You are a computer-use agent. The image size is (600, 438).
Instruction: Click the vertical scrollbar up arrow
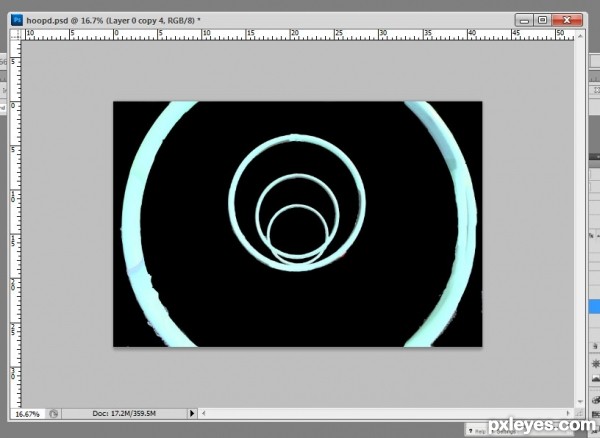580,36
